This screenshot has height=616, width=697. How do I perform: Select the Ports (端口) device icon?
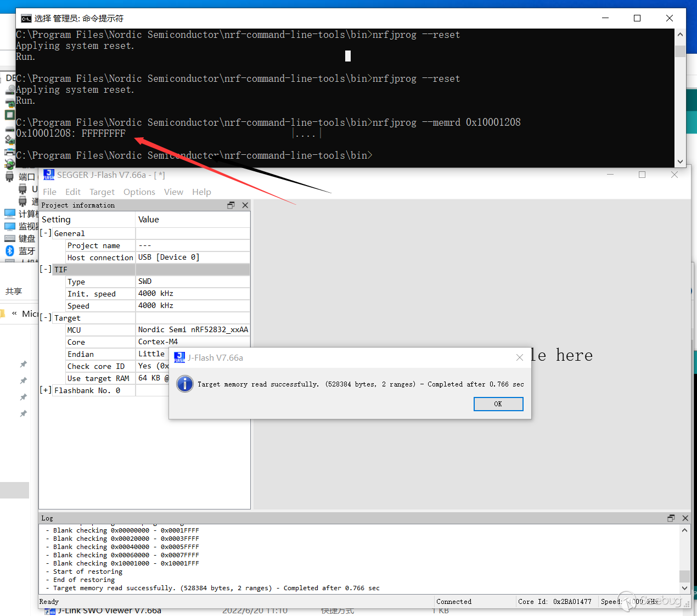coord(9,177)
